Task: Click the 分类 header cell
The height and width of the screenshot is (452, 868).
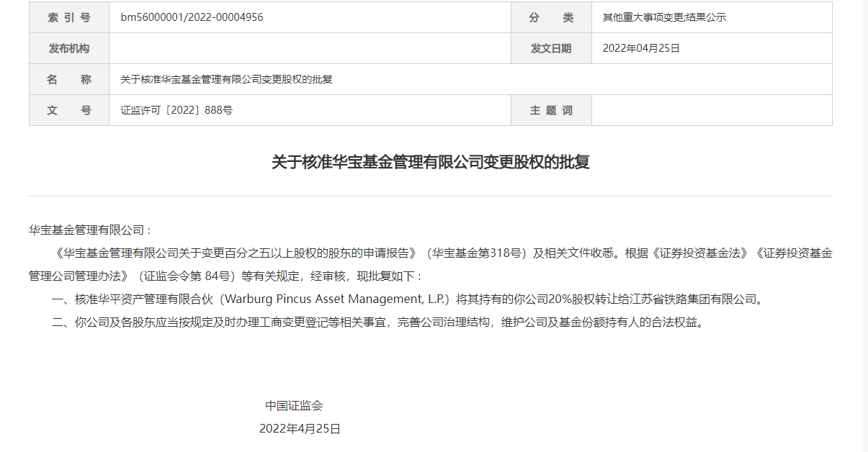Action: click(x=551, y=17)
